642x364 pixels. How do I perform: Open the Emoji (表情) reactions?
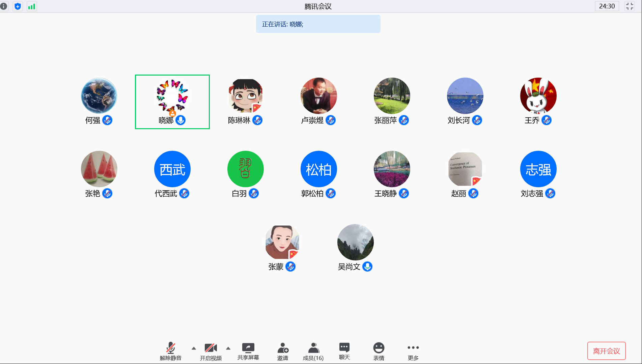pyautogui.click(x=379, y=351)
